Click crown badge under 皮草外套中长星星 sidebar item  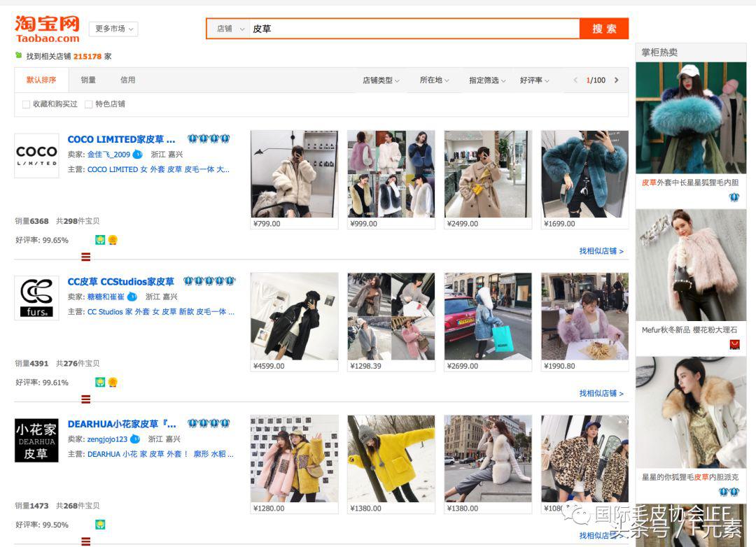734,197
